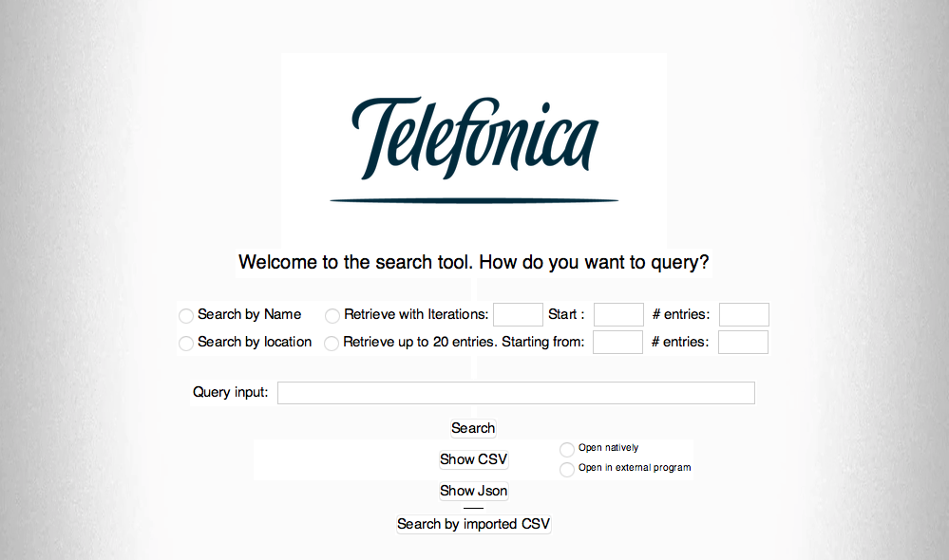Select the Search by Name radio button

pos(186,315)
